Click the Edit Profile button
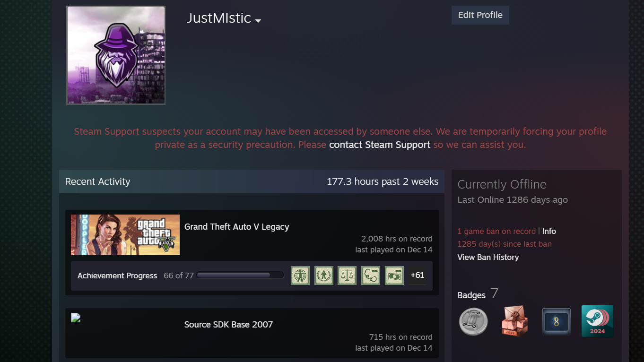Image resolution: width=644 pixels, height=362 pixels. click(x=480, y=15)
